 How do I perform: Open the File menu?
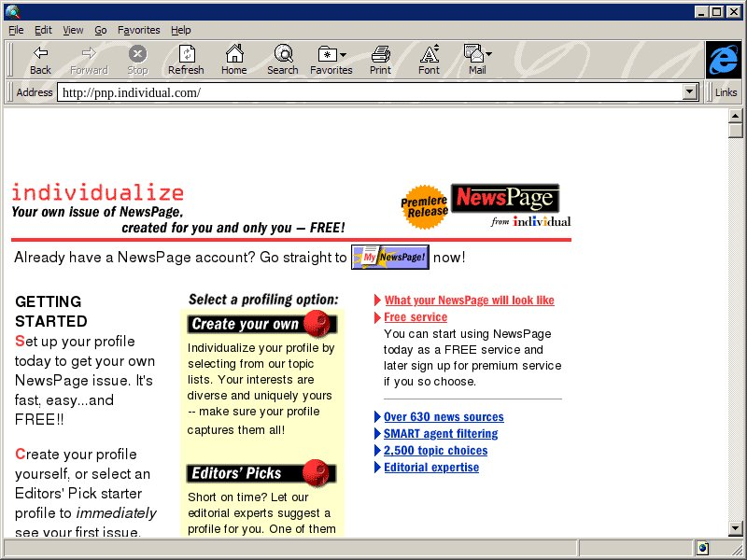click(x=16, y=30)
